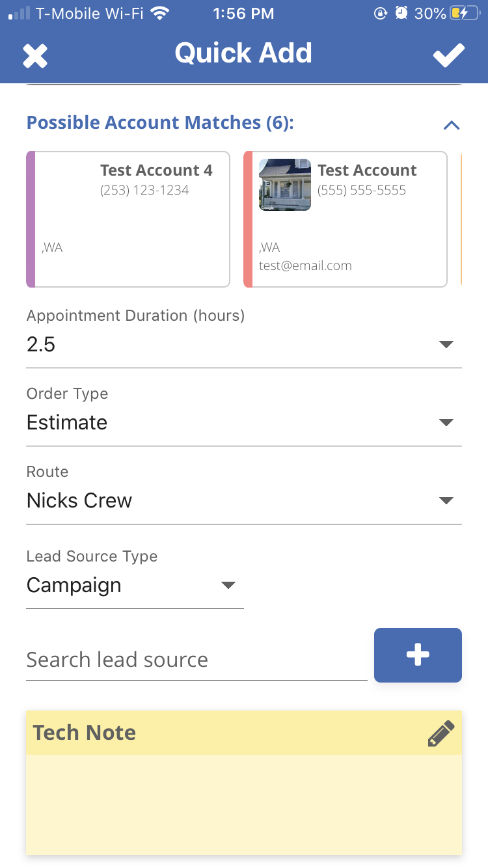Image resolution: width=488 pixels, height=868 pixels.
Task: Collapse the Possible Account Matches section
Action: [x=451, y=125]
